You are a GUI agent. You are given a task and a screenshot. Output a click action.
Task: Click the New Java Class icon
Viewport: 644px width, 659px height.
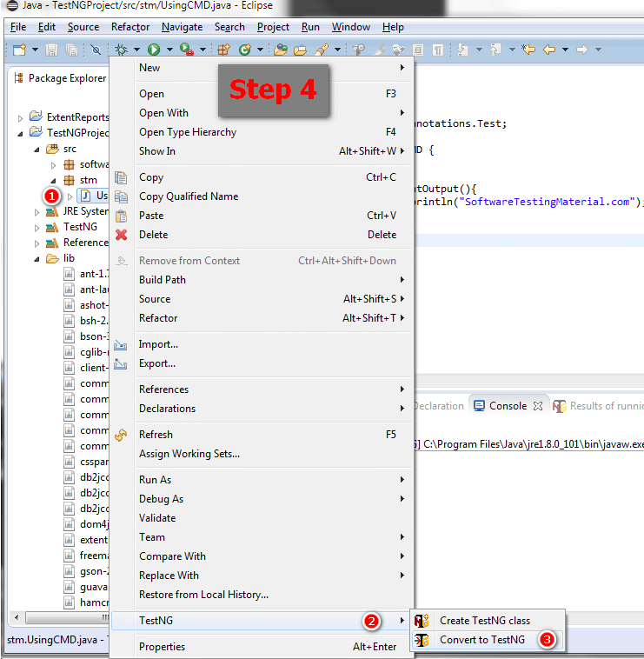pyautogui.click(x=245, y=50)
